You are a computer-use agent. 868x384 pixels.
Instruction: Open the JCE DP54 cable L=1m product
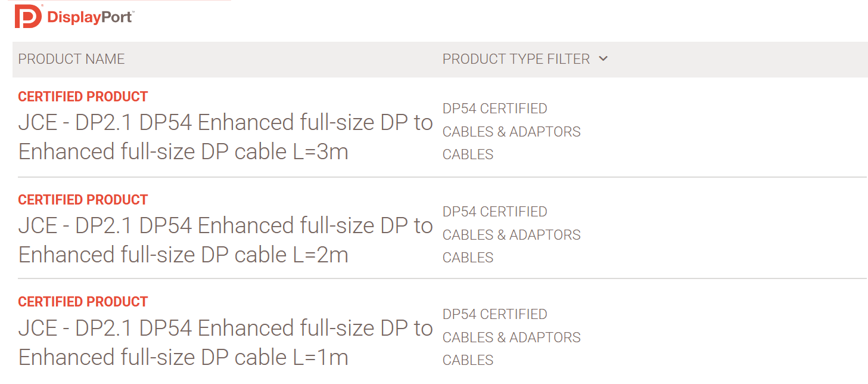pos(225,343)
